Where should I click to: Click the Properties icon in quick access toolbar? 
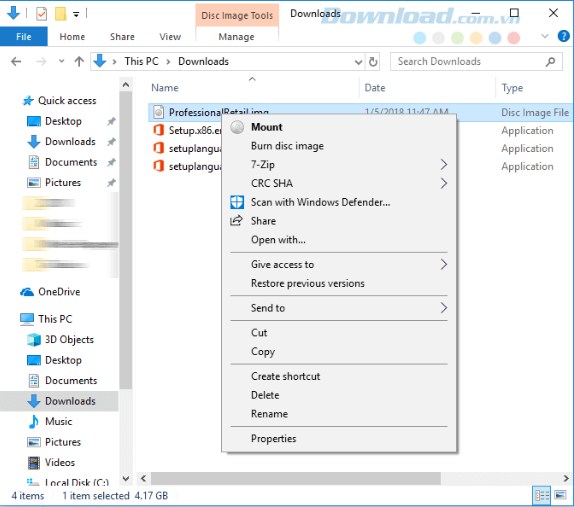41,14
